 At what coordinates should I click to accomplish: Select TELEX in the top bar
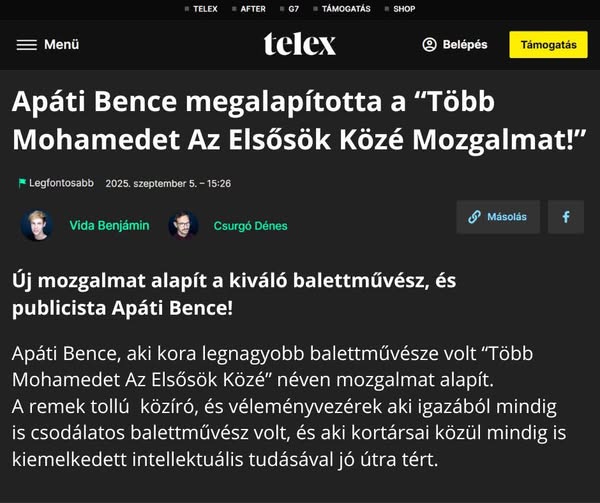(x=204, y=9)
